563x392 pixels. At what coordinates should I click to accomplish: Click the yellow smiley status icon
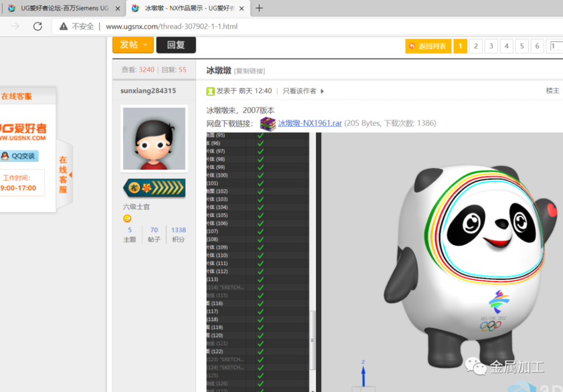[x=127, y=218]
